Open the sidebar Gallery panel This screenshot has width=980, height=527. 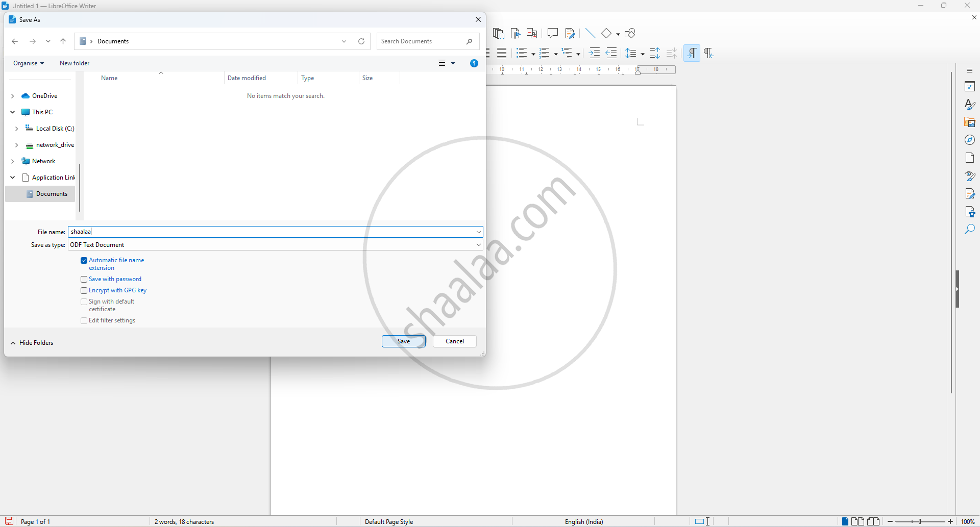(x=970, y=122)
